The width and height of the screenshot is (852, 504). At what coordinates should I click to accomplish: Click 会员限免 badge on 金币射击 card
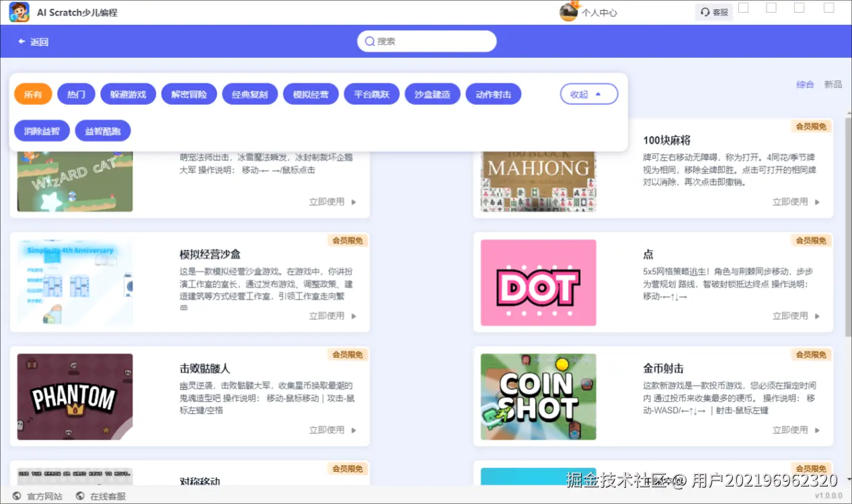(811, 354)
